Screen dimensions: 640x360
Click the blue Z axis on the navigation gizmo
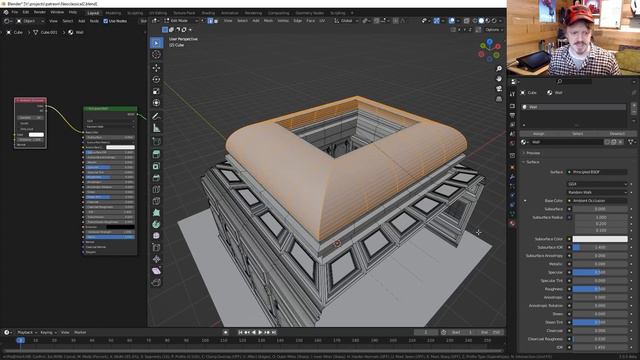coord(489,42)
